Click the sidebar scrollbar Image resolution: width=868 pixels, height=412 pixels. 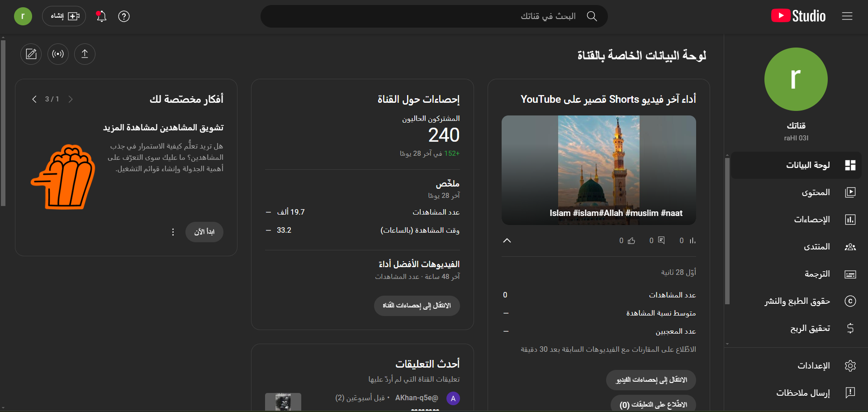click(727, 231)
